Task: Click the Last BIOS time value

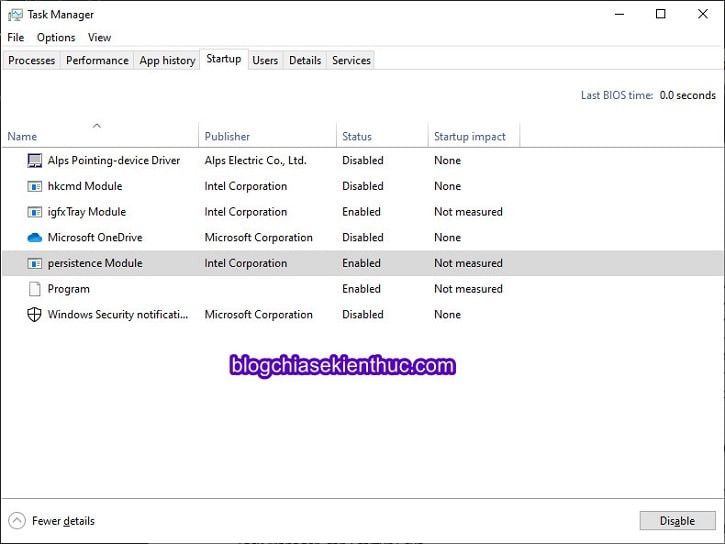Action: (687, 96)
